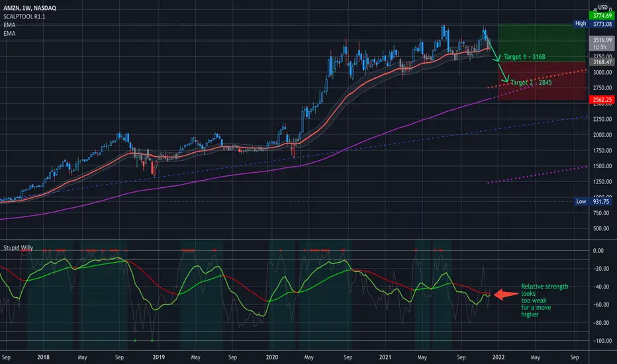Select the red loss zone of the position
The width and height of the screenshot is (617, 364).
coord(542,81)
